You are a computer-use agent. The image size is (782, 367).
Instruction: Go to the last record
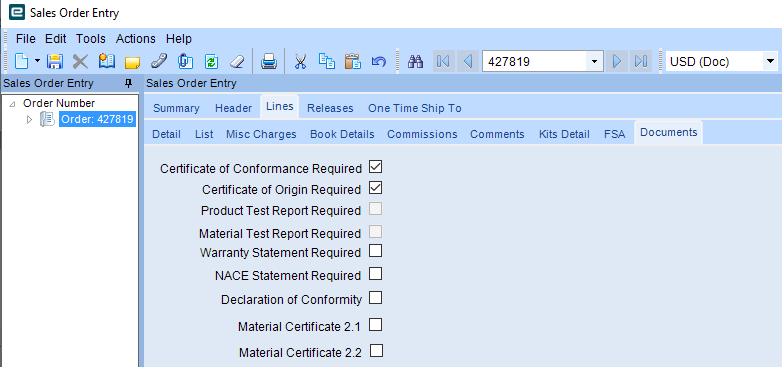(x=641, y=61)
